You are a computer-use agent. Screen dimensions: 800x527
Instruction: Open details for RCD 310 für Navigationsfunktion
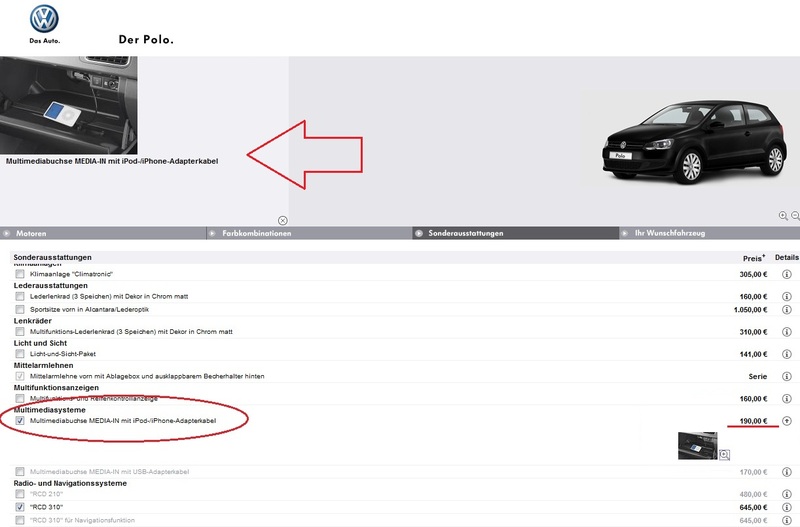[787, 520]
